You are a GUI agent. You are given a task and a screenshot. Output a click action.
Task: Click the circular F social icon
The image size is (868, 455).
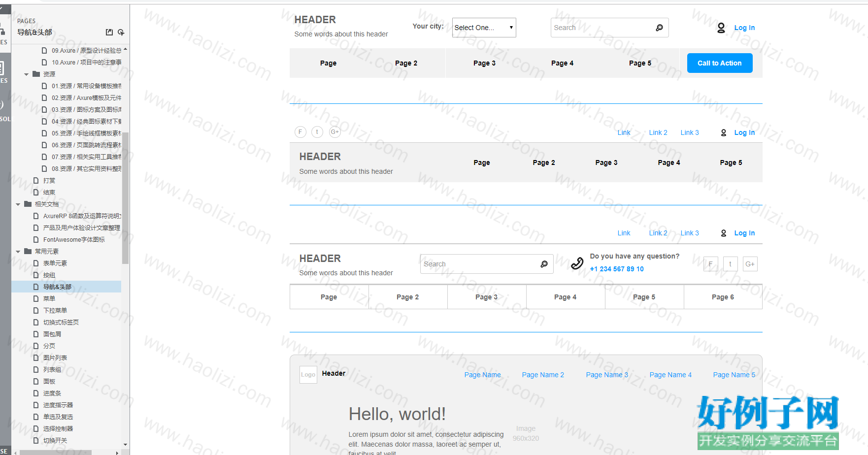pyautogui.click(x=300, y=132)
